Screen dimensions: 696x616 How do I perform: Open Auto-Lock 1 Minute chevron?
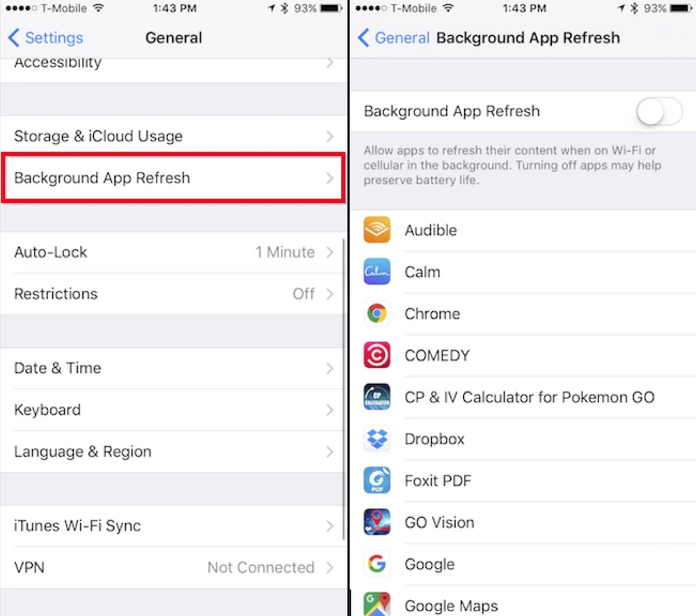point(329,253)
